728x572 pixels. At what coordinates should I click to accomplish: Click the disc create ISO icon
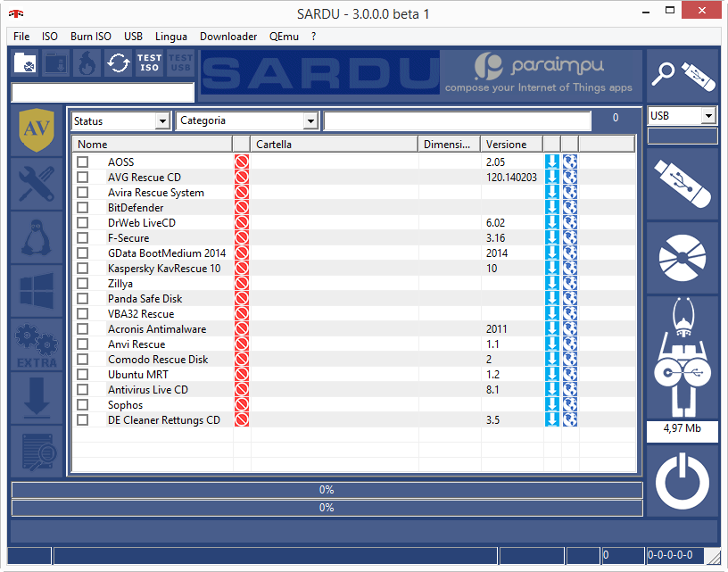(682, 258)
